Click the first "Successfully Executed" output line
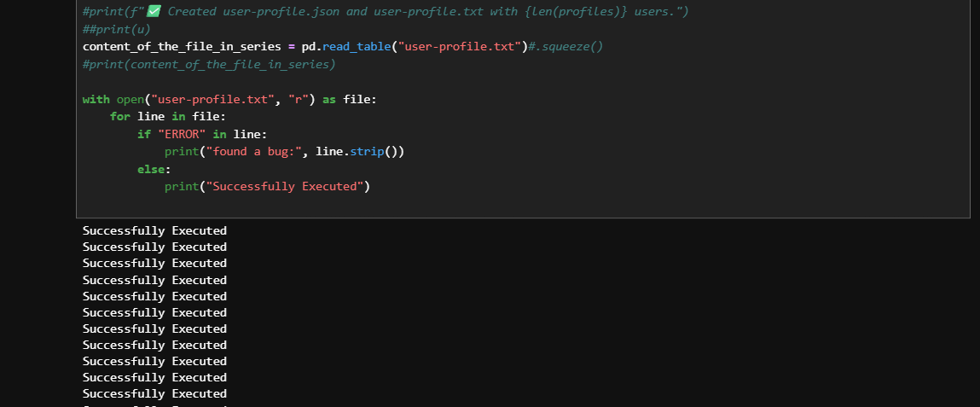Image resolution: width=980 pixels, height=407 pixels. click(154, 230)
